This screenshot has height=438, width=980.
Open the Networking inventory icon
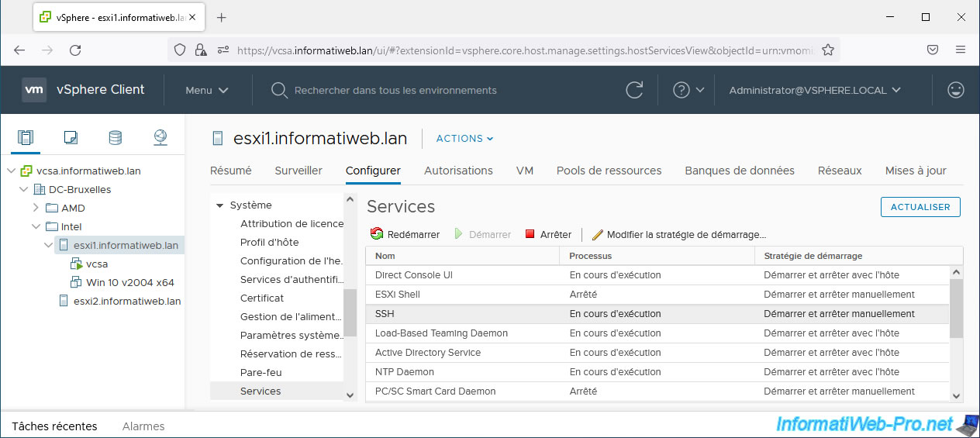[x=160, y=138]
